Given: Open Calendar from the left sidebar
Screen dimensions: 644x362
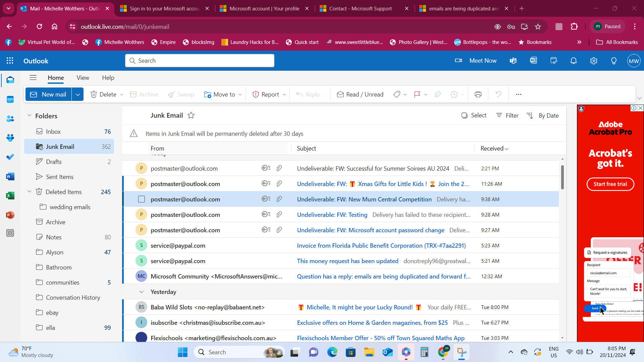Looking at the screenshot, I should coord(10,100).
